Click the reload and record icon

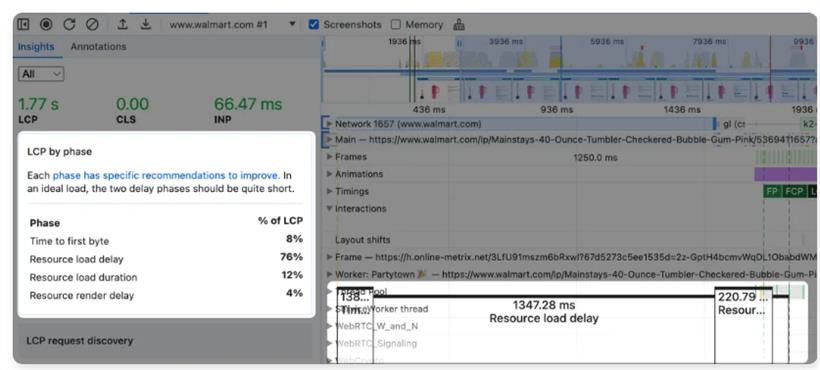click(x=69, y=25)
